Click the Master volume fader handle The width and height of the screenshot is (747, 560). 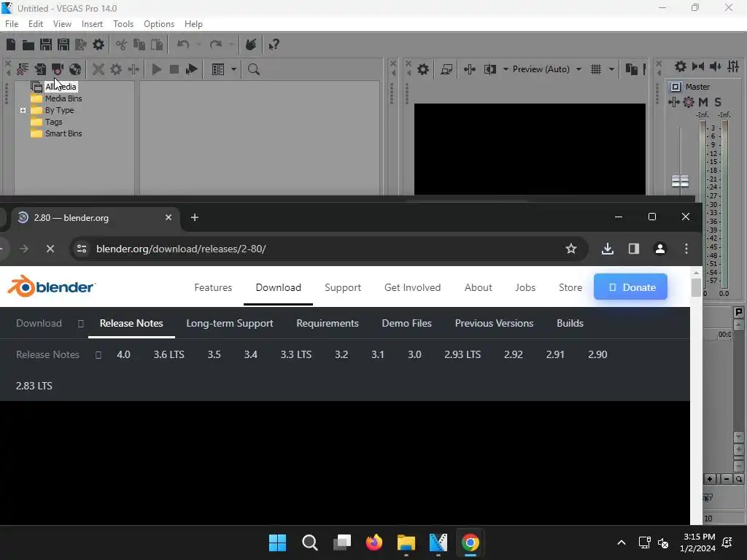[681, 181]
